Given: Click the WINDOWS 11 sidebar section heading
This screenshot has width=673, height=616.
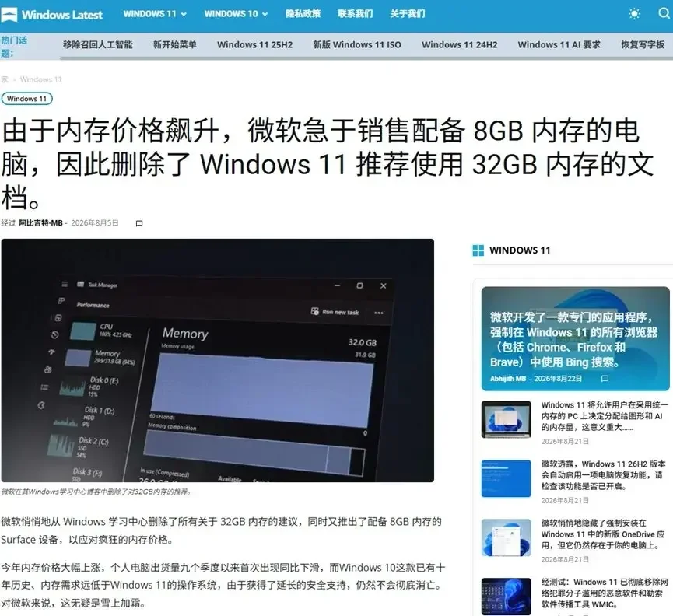Looking at the screenshot, I should [520, 250].
